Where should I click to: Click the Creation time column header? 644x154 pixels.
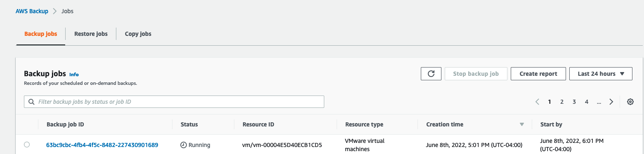tap(445, 124)
